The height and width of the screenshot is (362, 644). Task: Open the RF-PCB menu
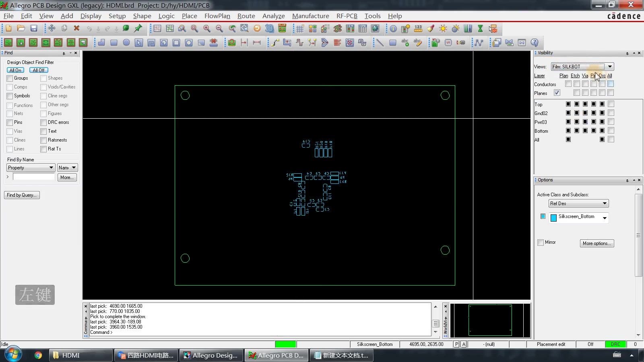[x=347, y=16]
